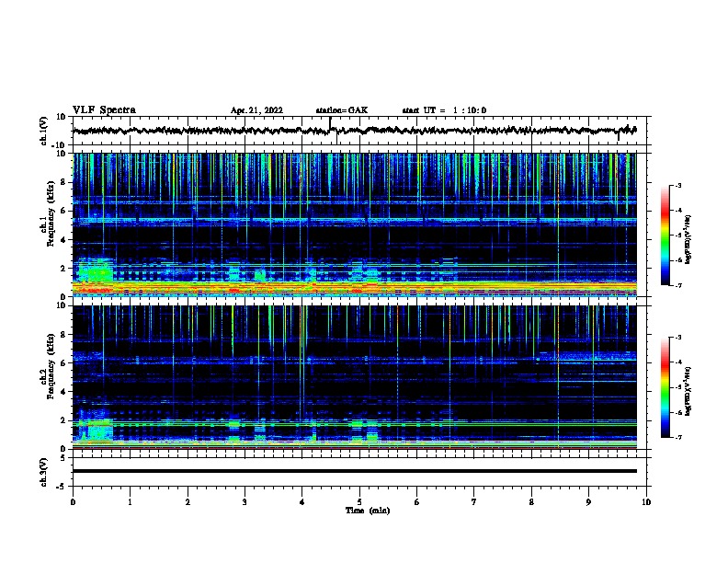The image size is (728, 563).
Task: Click the "ch.1(V)" axis label
Action: click(44, 131)
